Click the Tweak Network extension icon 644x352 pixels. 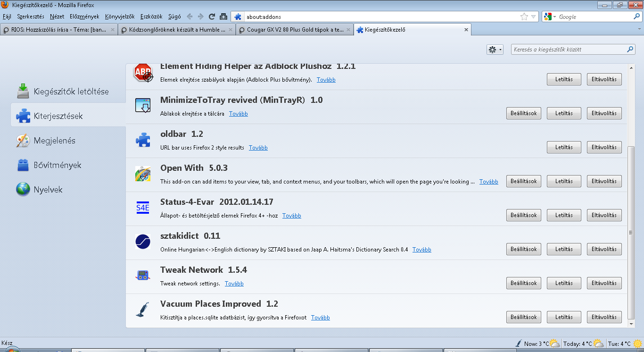coord(143,276)
